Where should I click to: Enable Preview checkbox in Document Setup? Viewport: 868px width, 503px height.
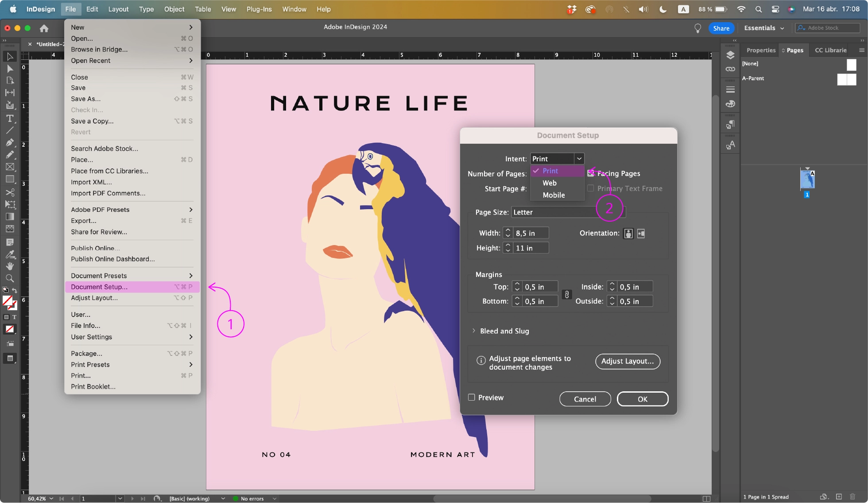click(471, 397)
